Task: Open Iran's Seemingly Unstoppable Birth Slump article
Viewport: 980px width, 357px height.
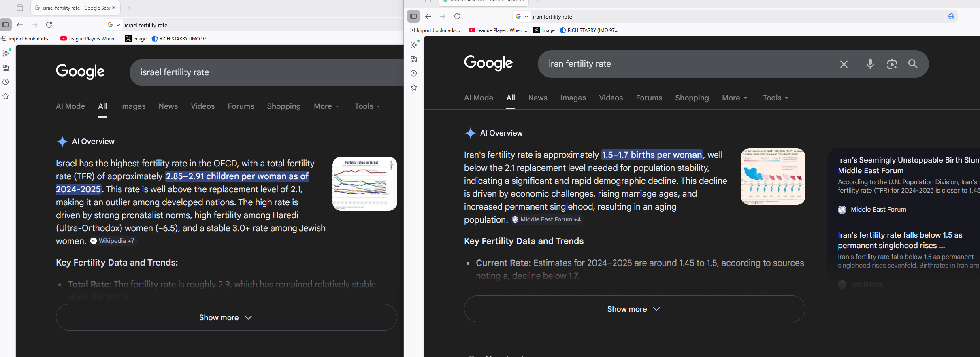Action: tap(909, 165)
